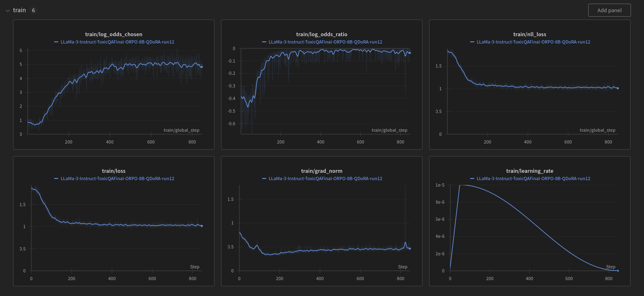
Task: Click the -0.6 tick on log_odds_ratio axis
Action: pos(231,124)
